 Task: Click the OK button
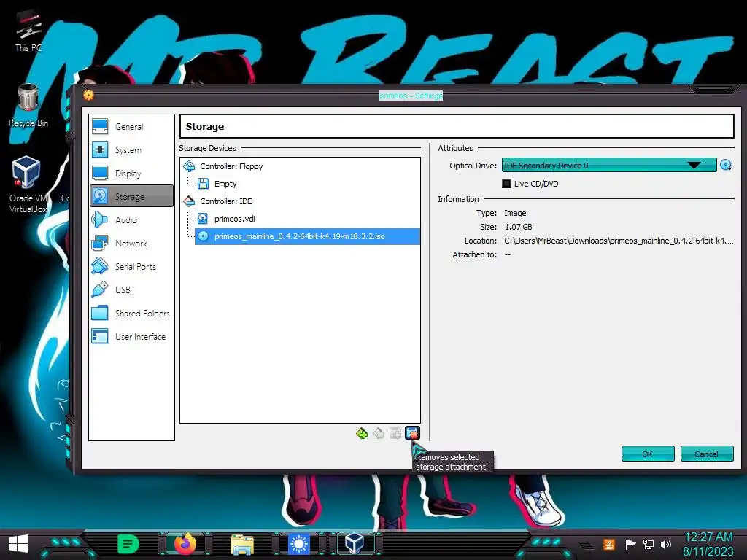(648, 454)
